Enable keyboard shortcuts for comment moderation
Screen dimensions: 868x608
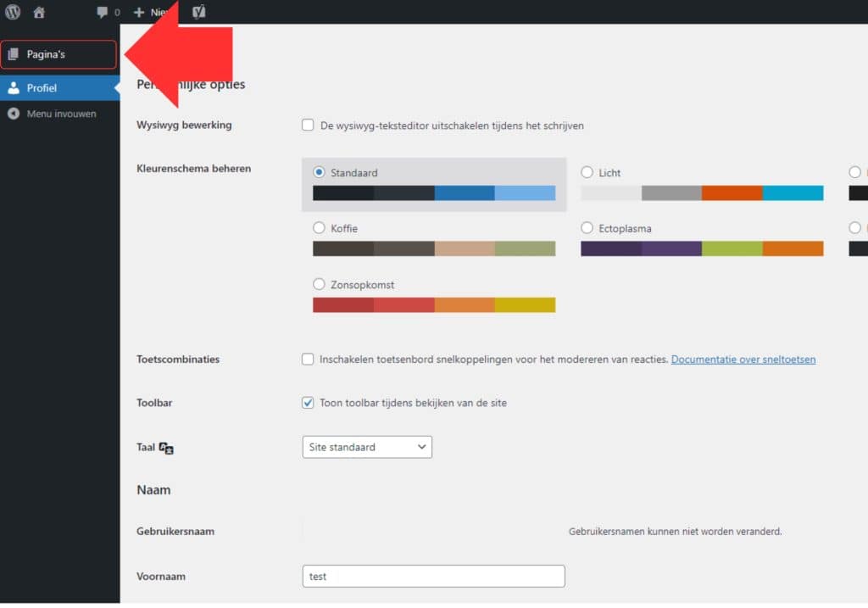pyautogui.click(x=308, y=359)
